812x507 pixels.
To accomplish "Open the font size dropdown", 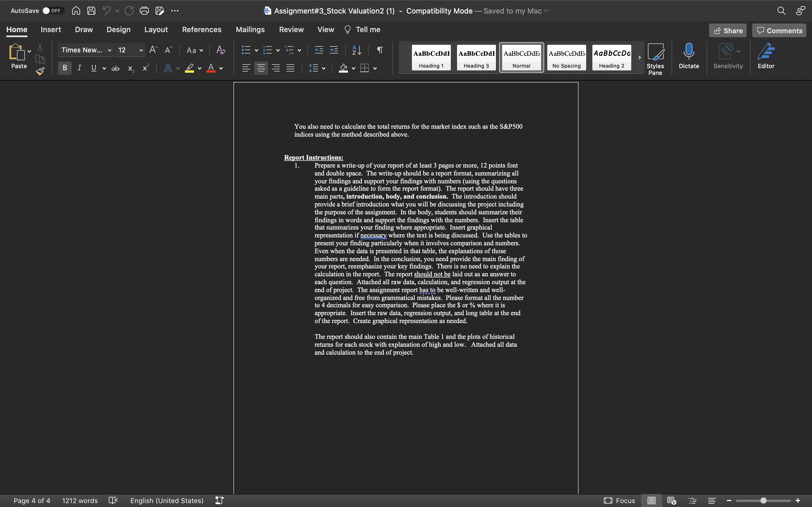I will pyautogui.click(x=141, y=50).
